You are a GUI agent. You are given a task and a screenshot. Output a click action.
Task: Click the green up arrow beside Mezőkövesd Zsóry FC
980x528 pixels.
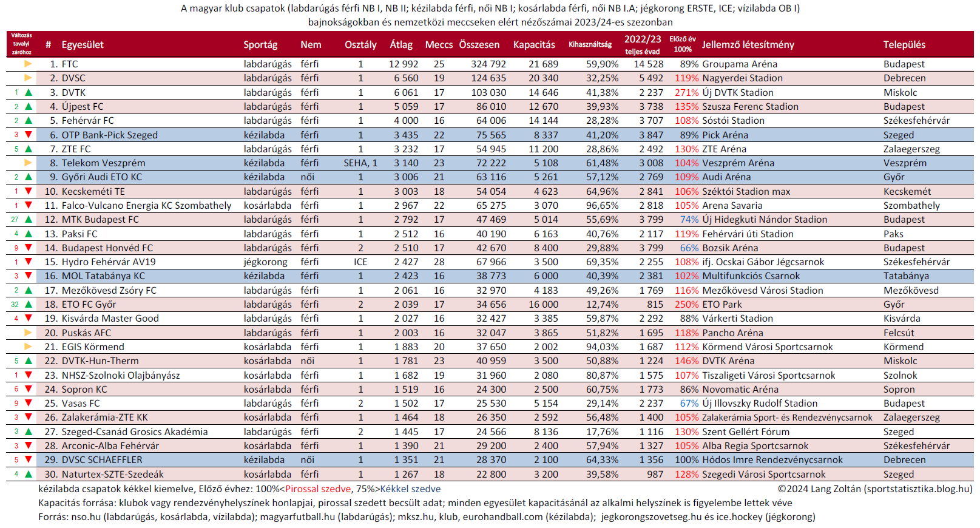(28, 290)
